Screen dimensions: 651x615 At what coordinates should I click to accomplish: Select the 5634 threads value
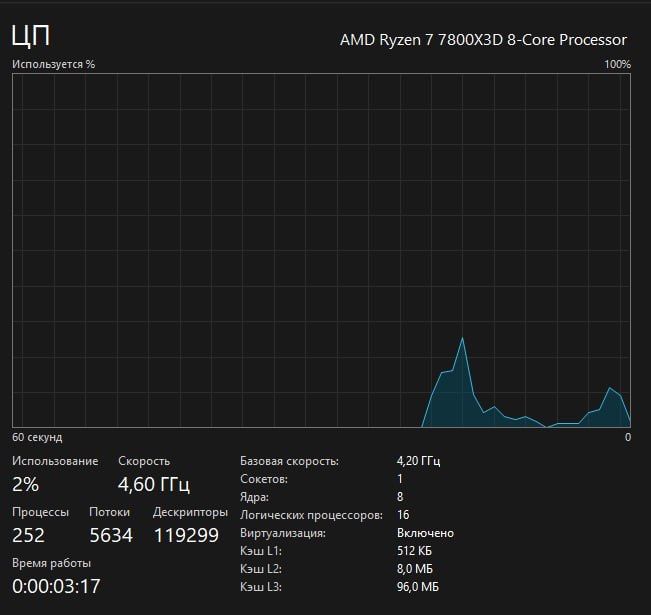click(x=111, y=535)
